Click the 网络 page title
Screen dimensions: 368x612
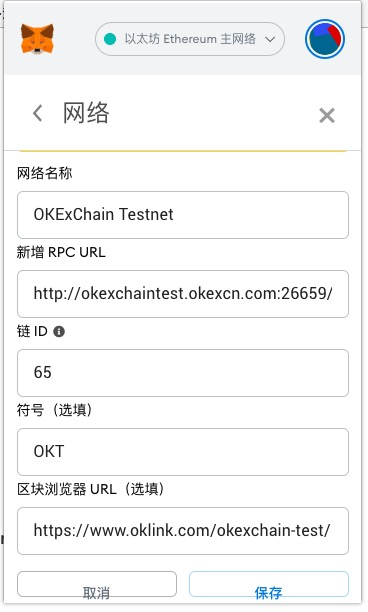click(86, 113)
